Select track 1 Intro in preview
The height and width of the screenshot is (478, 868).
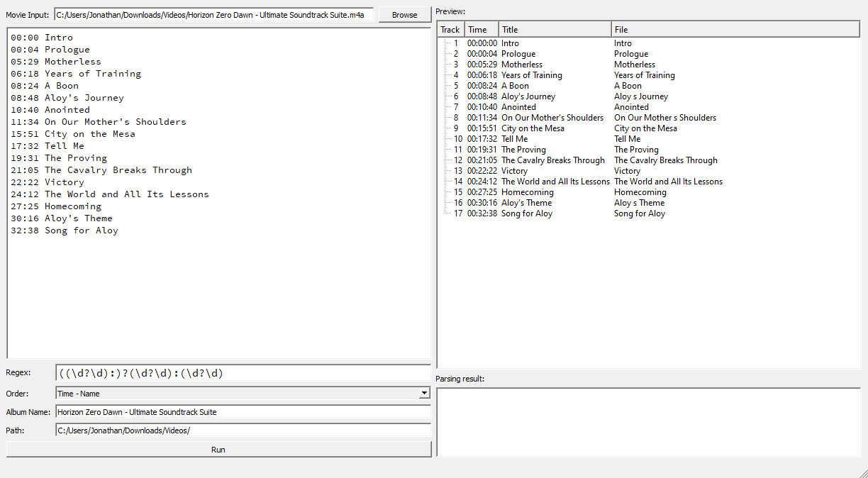(x=510, y=43)
